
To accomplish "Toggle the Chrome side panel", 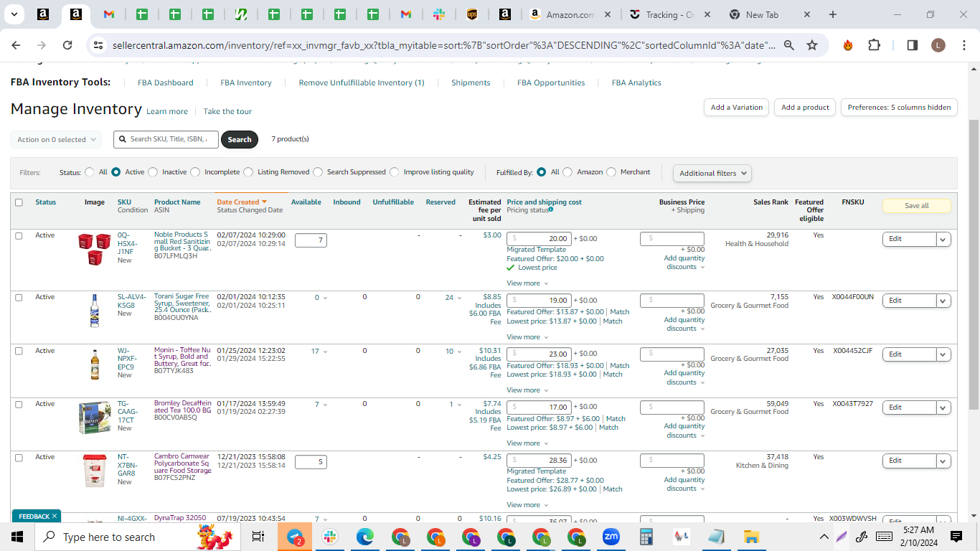I will [913, 45].
